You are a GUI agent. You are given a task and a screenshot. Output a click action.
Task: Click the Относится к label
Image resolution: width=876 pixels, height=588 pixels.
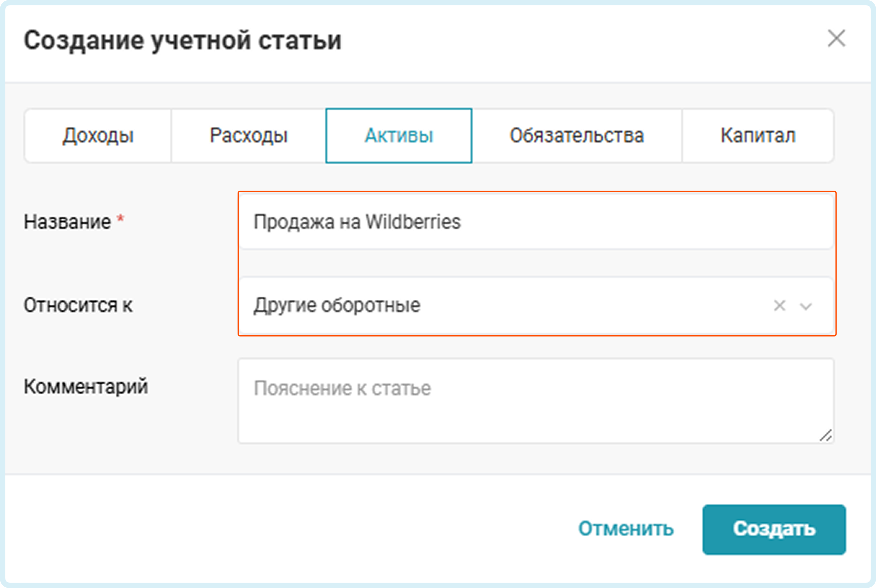(78, 305)
